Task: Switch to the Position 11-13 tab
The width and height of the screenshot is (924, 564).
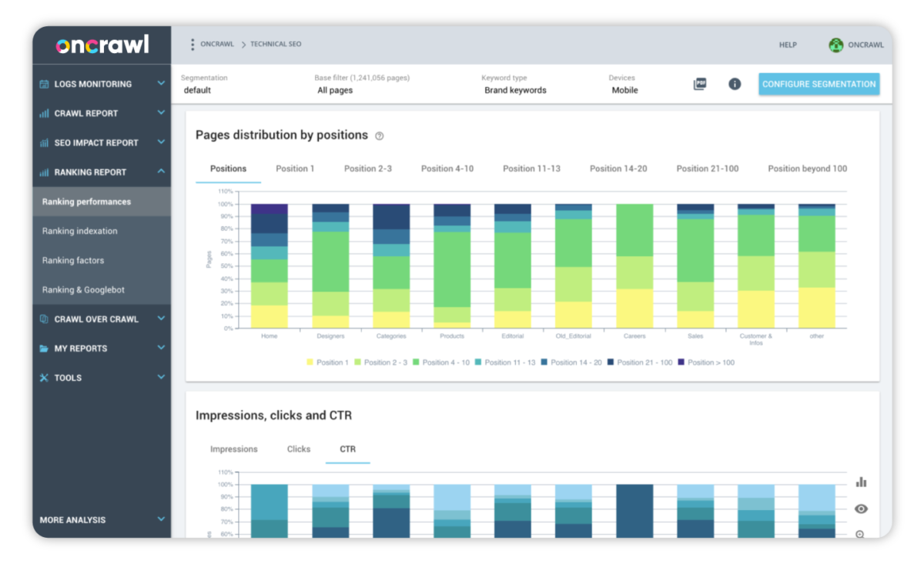Action: coord(532,169)
